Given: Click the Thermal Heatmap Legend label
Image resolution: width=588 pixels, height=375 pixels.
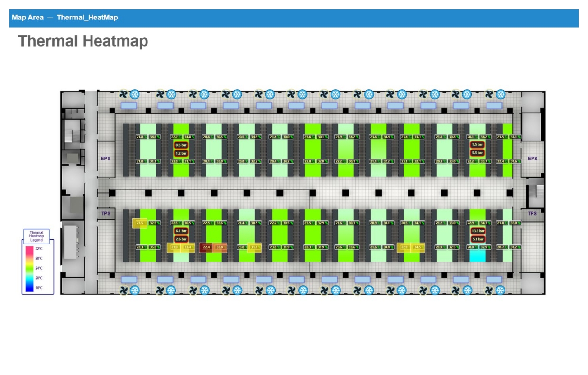Looking at the screenshot, I should (x=37, y=236).
